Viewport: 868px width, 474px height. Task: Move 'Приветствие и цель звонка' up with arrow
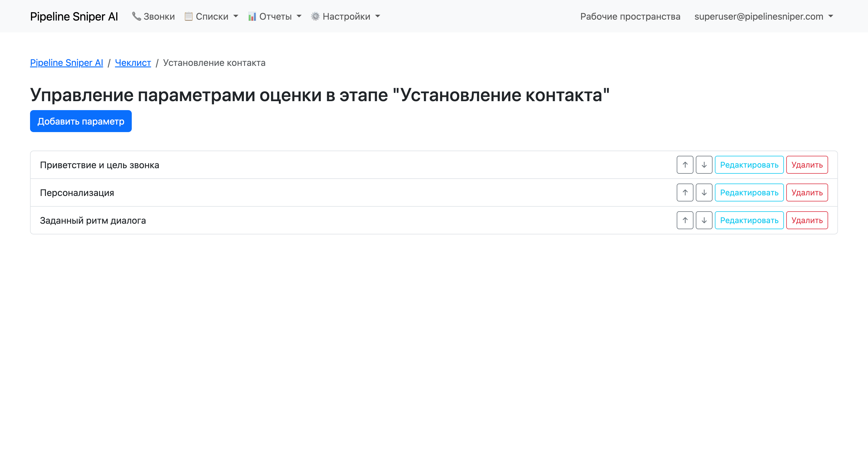[685, 165]
